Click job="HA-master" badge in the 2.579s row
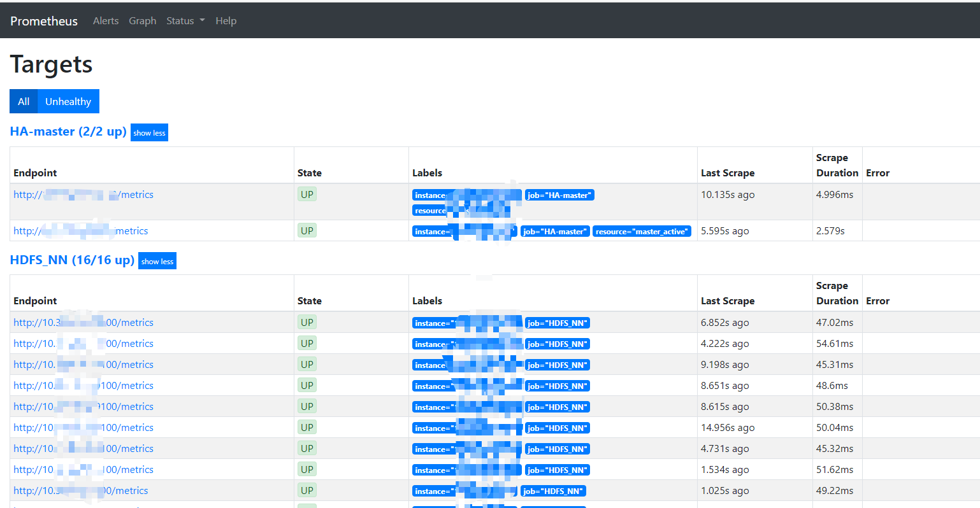The height and width of the screenshot is (508, 980). pos(555,232)
